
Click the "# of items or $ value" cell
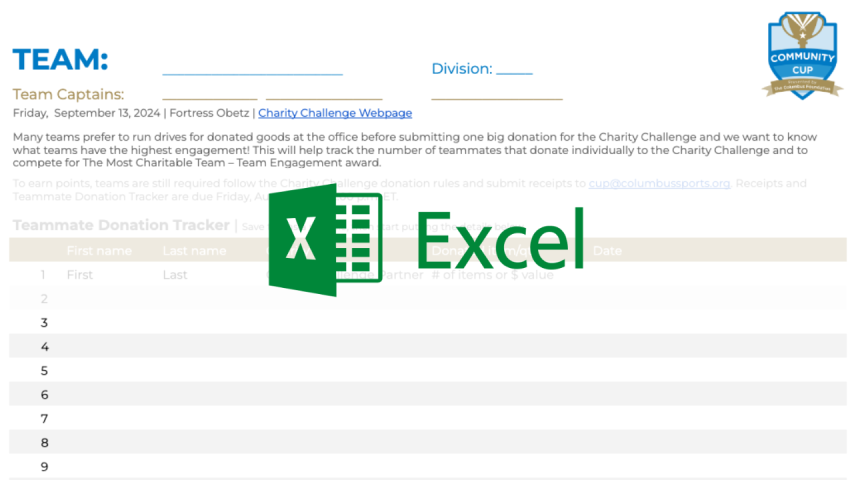click(x=492, y=275)
